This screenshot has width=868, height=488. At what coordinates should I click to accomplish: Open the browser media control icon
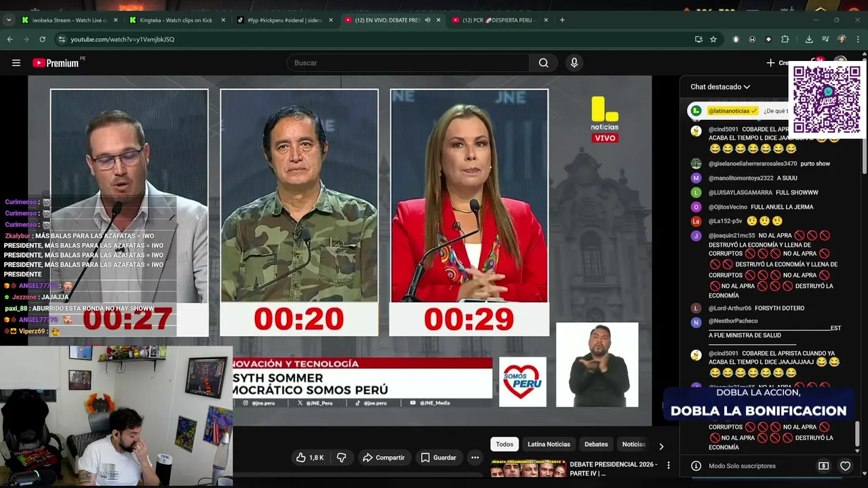point(825,39)
